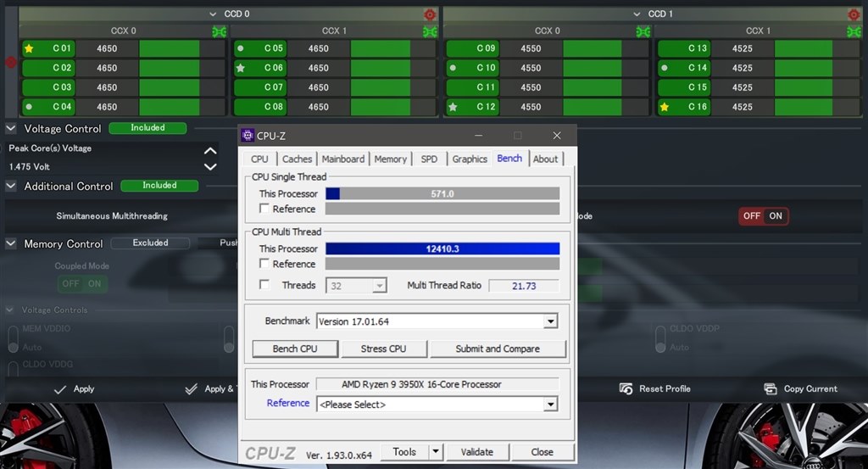Click the Copy Current icon
This screenshot has height=469, width=868.
tap(771, 388)
